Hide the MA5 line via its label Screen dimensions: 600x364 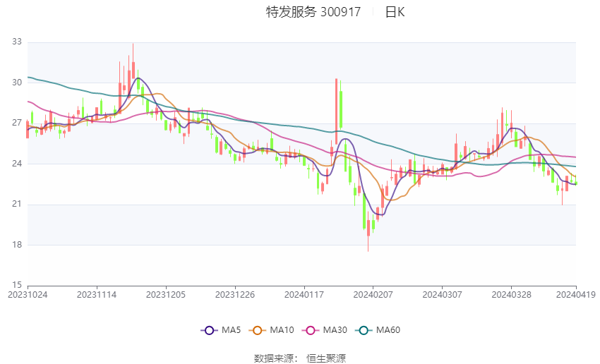(231, 330)
